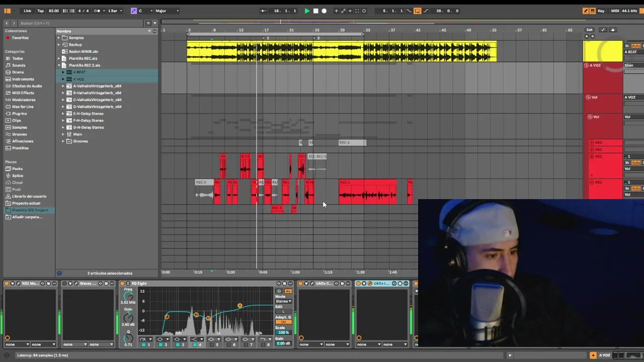Viewport: 644px width, 362px height.
Task: Toggle NS1 device activator
Action: pyautogui.click(x=7, y=284)
